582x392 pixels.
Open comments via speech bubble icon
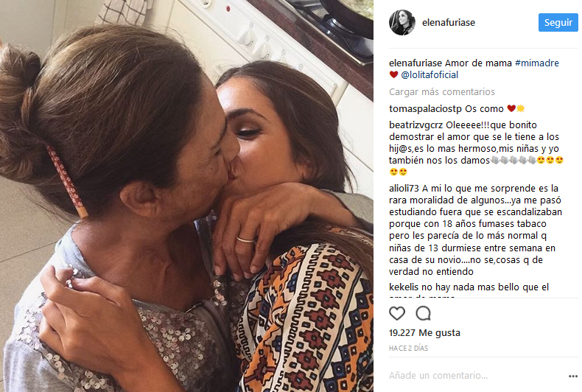[423, 314]
